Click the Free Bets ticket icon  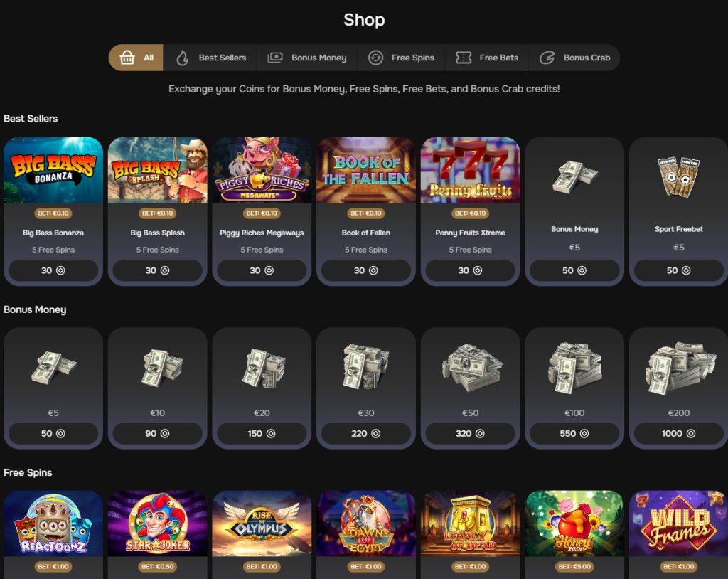pos(464,58)
